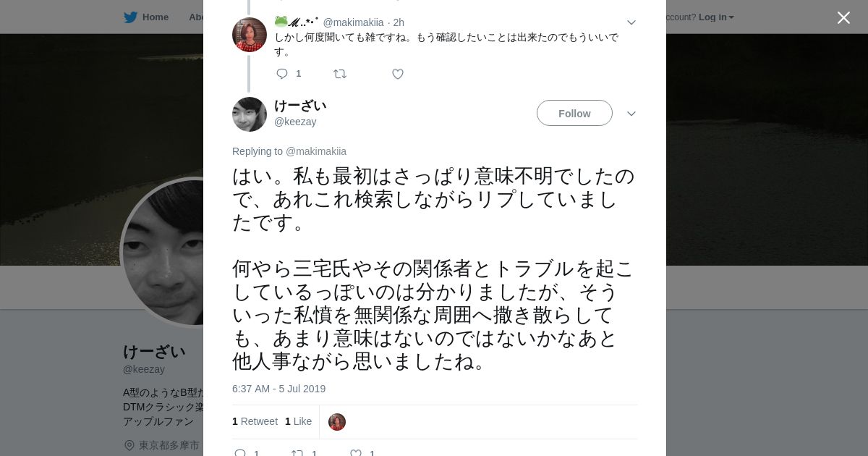This screenshot has width=868, height=456.
Task: Open the @keezay handle in the tweet header
Action: point(295,122)
